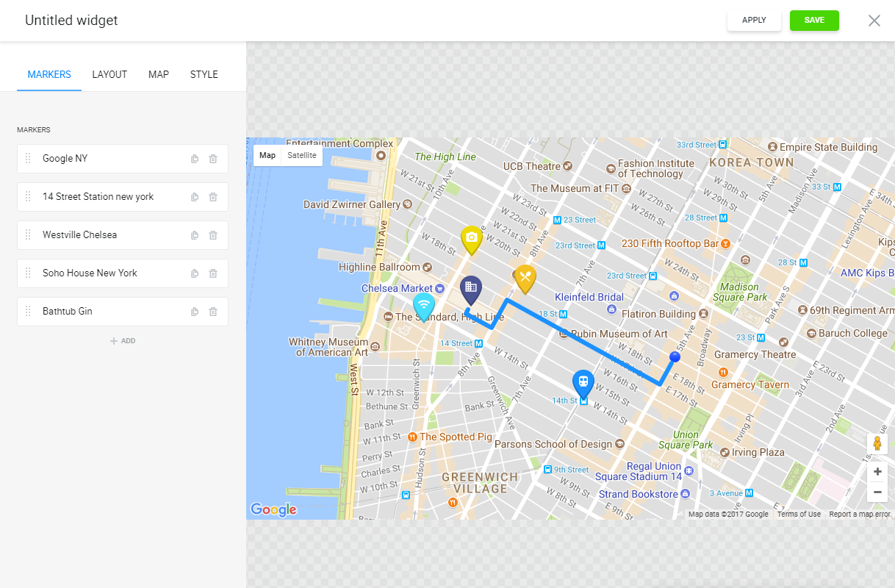
Task: Click The Spotted Pig map label
Action: point(456,437)
